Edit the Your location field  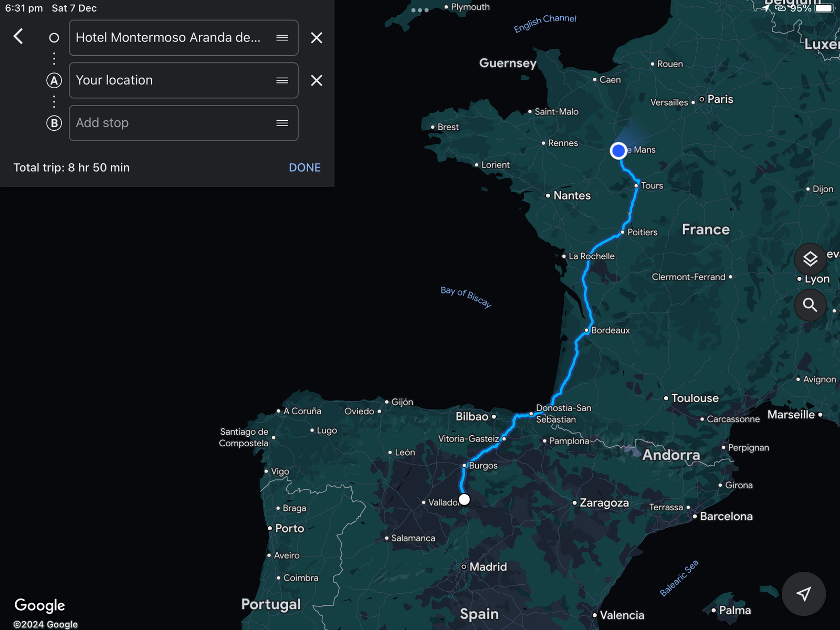tap(184, 80)
